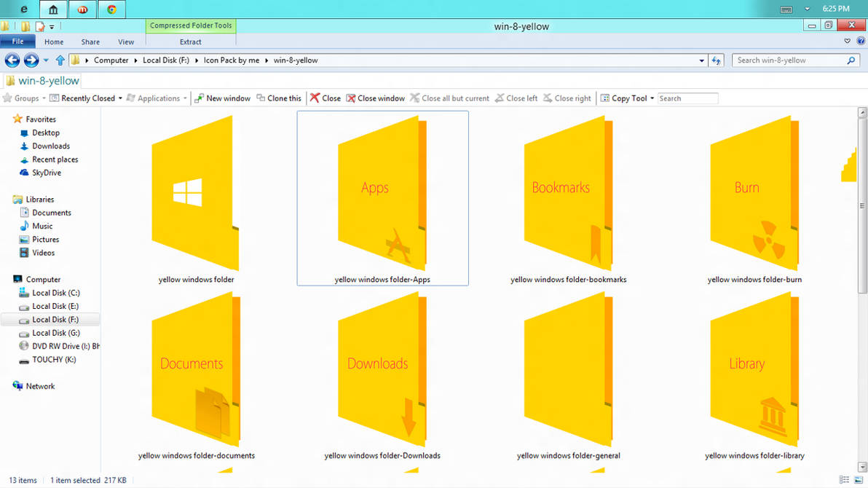The image size is (868, 488).
Task: Open the Extract tab under Compressed Folder Tools
Action: 190,42
